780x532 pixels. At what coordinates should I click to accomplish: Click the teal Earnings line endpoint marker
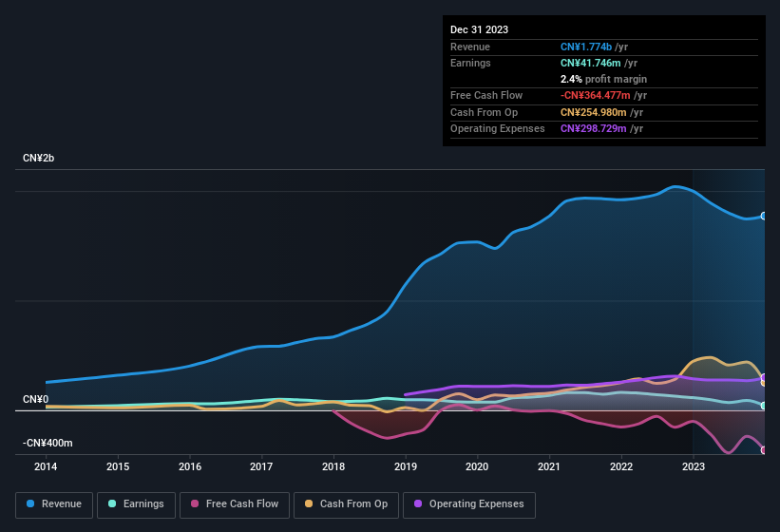pos(763,406)
